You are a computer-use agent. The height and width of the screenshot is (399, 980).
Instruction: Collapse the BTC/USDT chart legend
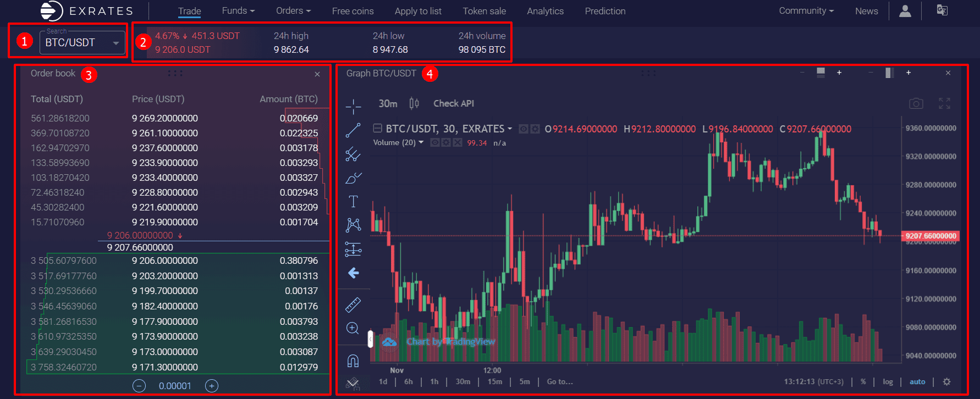[x=378, y=129]
